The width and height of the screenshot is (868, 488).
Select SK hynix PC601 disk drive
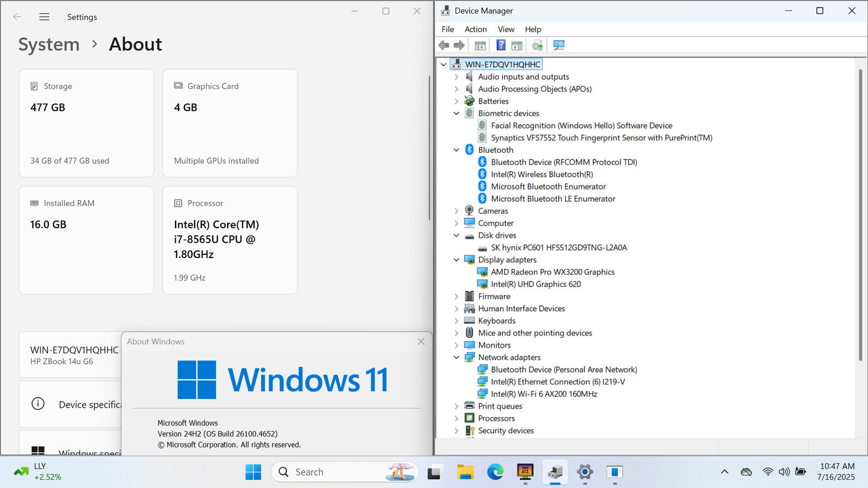click(x=558, y=248)
